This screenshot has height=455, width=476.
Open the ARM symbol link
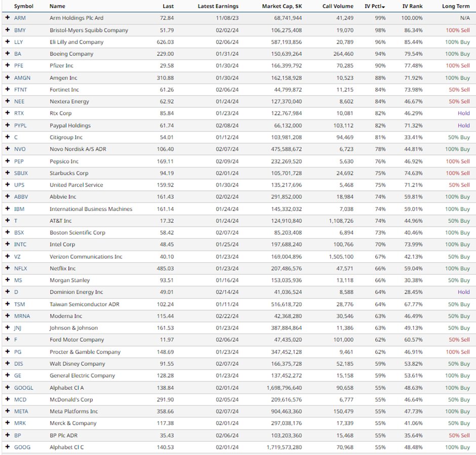click(x=20, y=18)
